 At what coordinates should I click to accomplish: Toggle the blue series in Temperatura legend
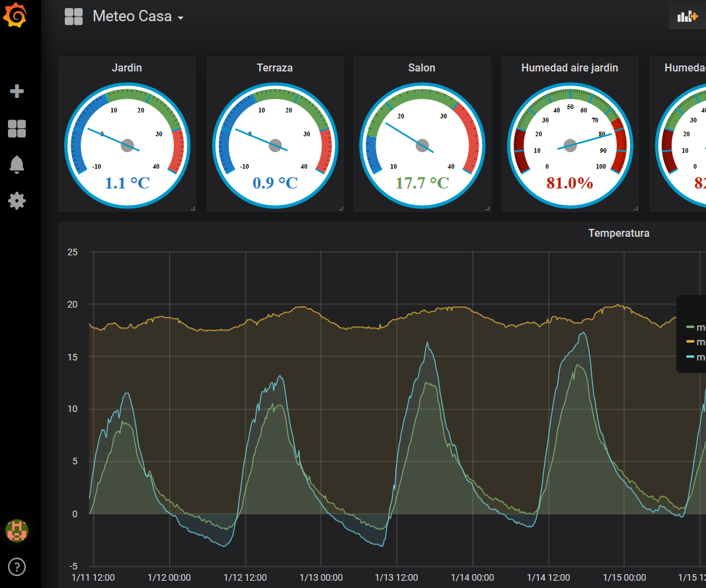point(699,357)
